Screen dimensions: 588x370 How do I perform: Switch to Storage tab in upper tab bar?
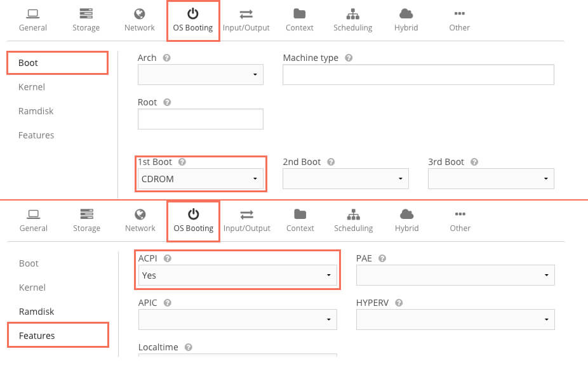(x=86, y=20)
